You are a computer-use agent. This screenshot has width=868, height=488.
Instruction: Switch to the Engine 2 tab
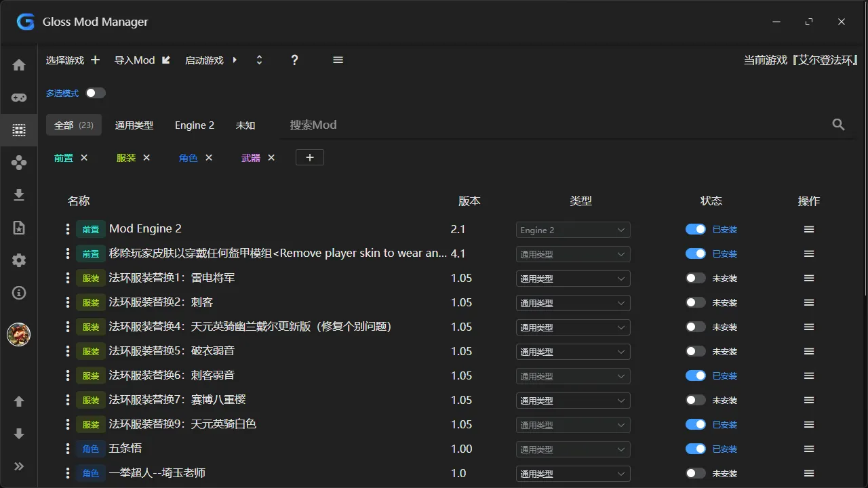point(195,125)
